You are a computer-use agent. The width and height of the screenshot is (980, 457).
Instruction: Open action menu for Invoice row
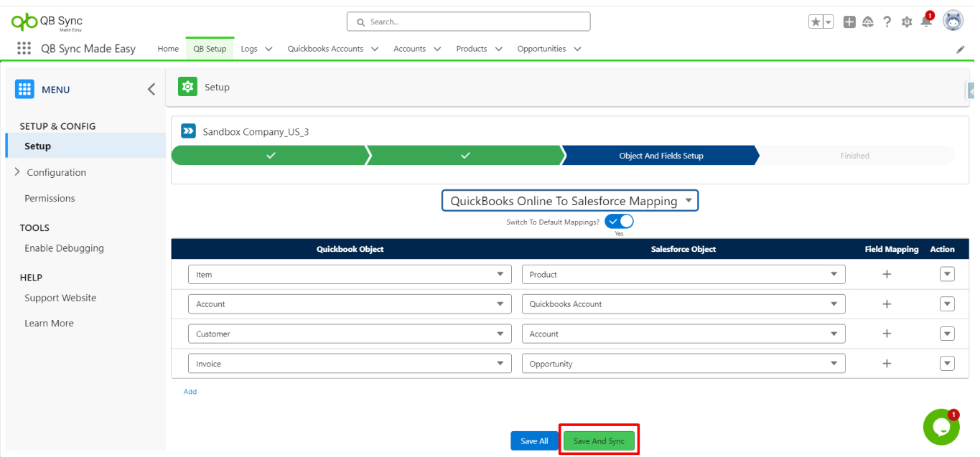coord(947,364)
